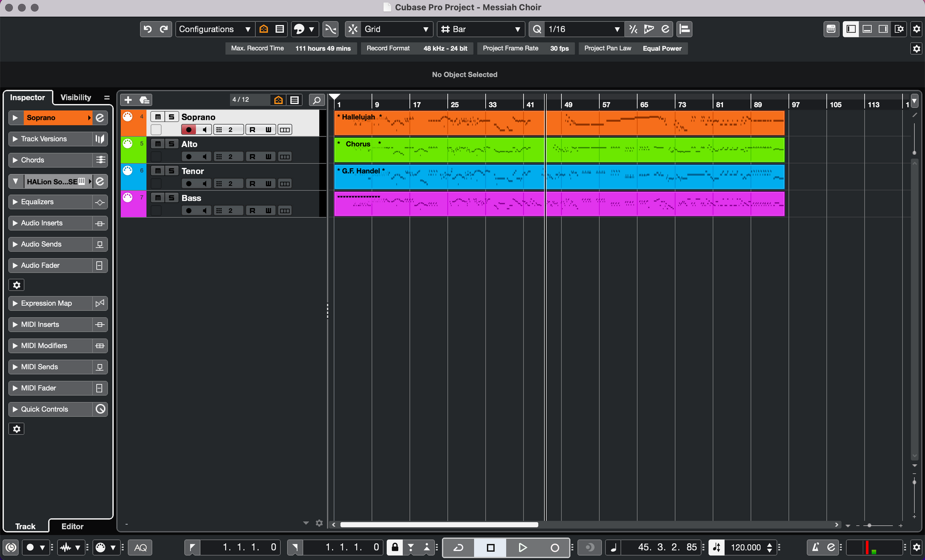Click the Tempo Track activation icon
Image resolution: width=925 pixels, height=560 pixels.
click(716, 548)
